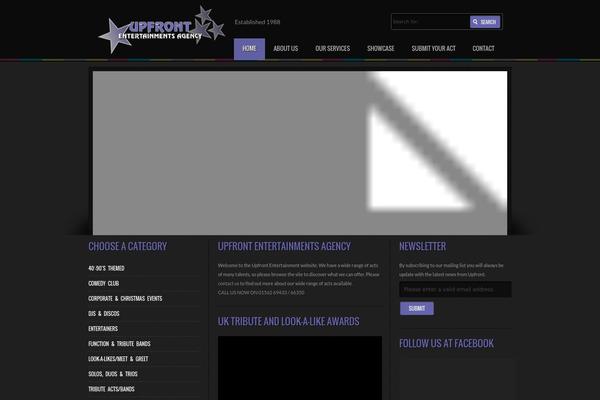This screenshot has width=600, height=400.
Task: Open the Showcase navigation item
Action: (x=381, y=49)
